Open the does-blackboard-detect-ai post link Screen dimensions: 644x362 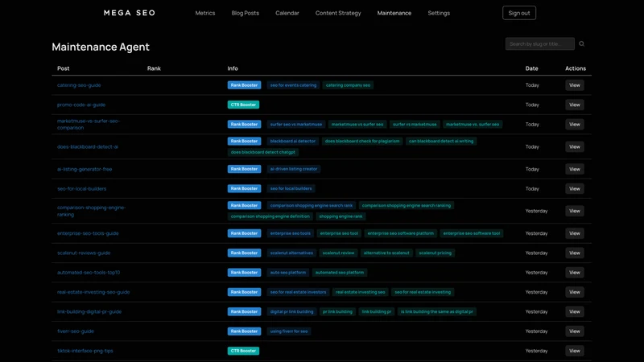(x=88, y=146)
